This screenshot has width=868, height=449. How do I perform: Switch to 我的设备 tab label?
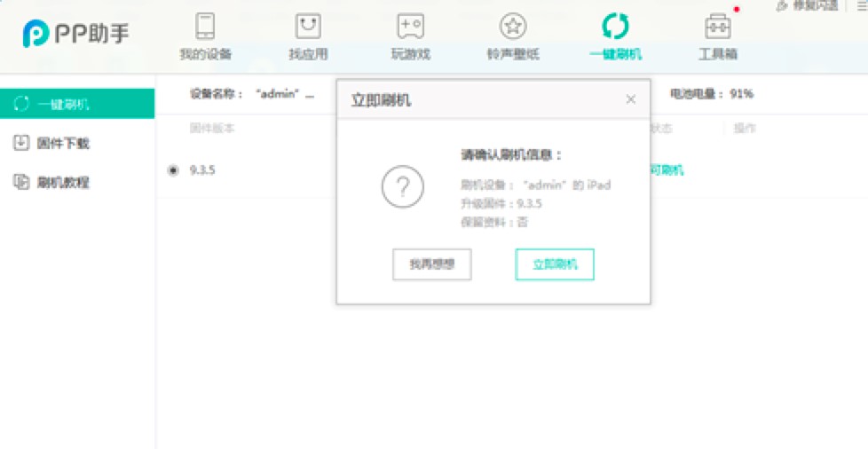(205, 54)
